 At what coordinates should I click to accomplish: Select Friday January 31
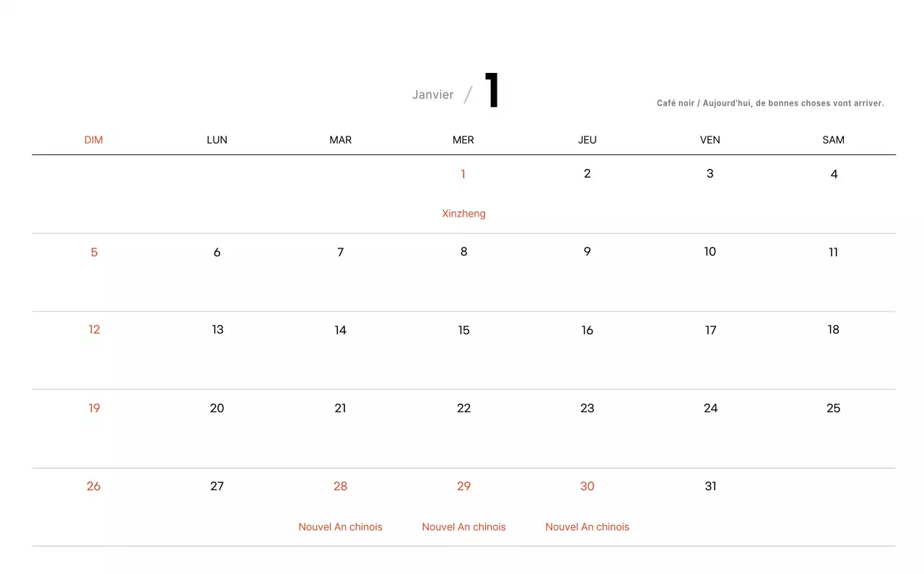click(x=710, y=487)
